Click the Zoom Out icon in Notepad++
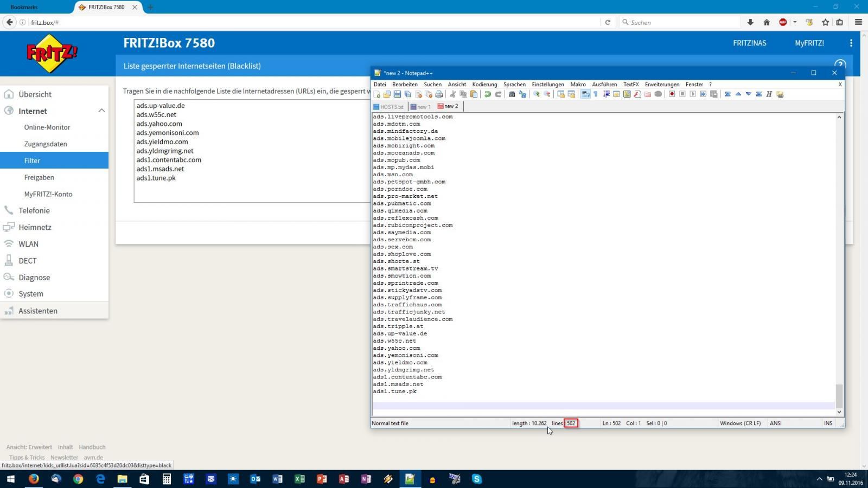 (547, 94)
